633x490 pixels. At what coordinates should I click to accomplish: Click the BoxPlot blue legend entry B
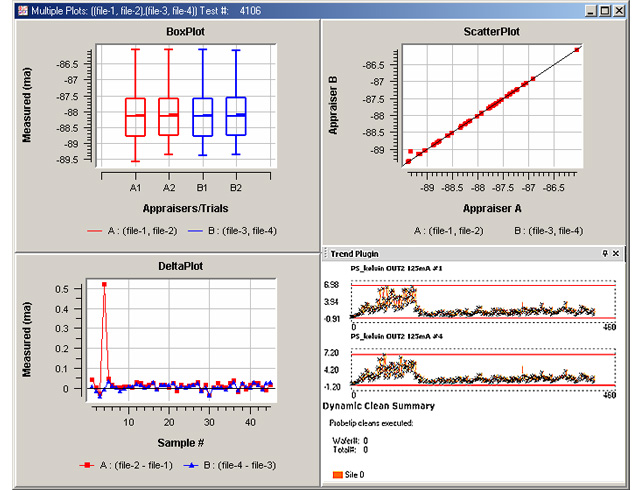233,231
